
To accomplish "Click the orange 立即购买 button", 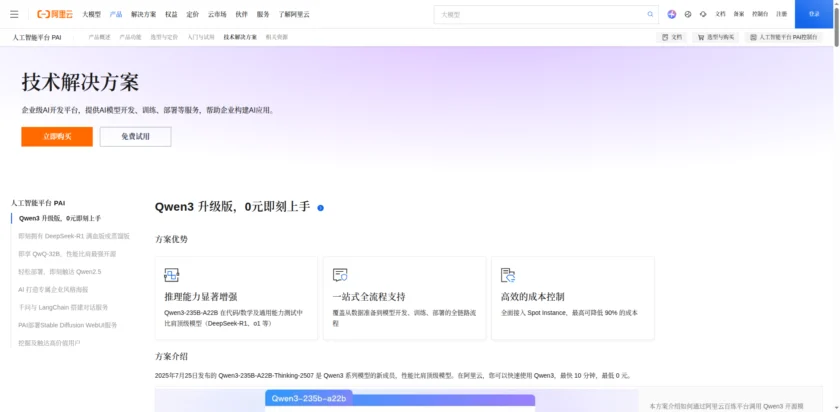I will click(x=57, y=137).
